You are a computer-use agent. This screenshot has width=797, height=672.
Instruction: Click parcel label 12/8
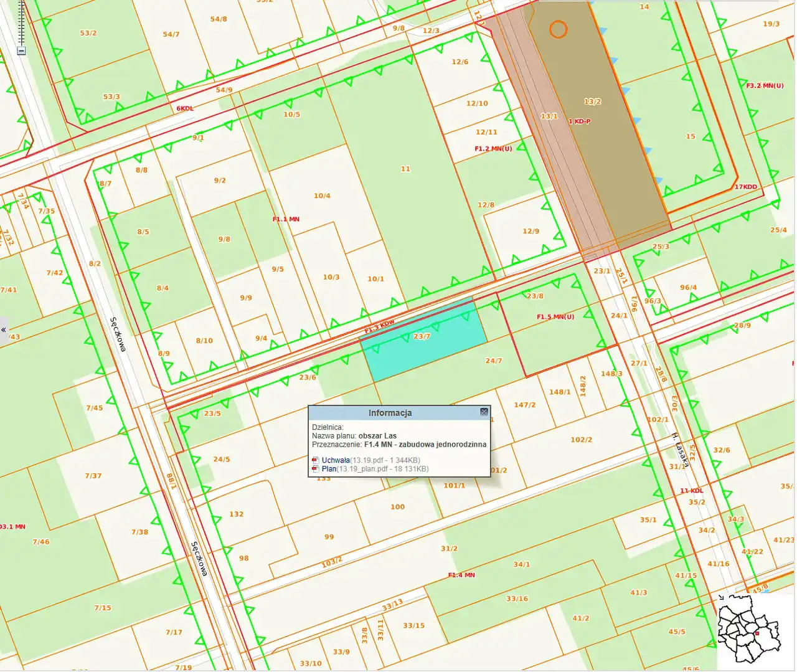(x=486, y=205)
